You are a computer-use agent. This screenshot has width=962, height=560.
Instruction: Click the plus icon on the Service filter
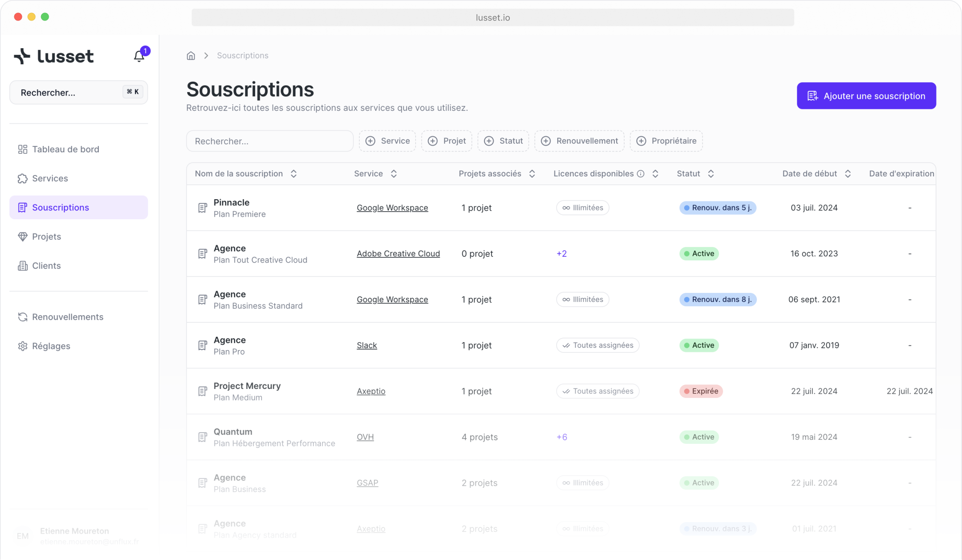click(x=370, y=141)
